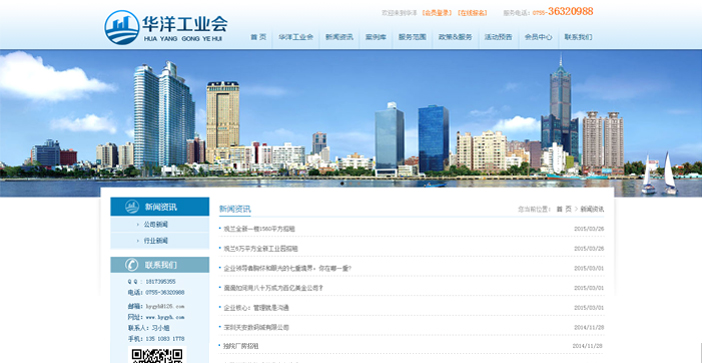Open 案例库 in the navigation bar
This screenshot has width=702, height=363.
click(x=376, y=37)
